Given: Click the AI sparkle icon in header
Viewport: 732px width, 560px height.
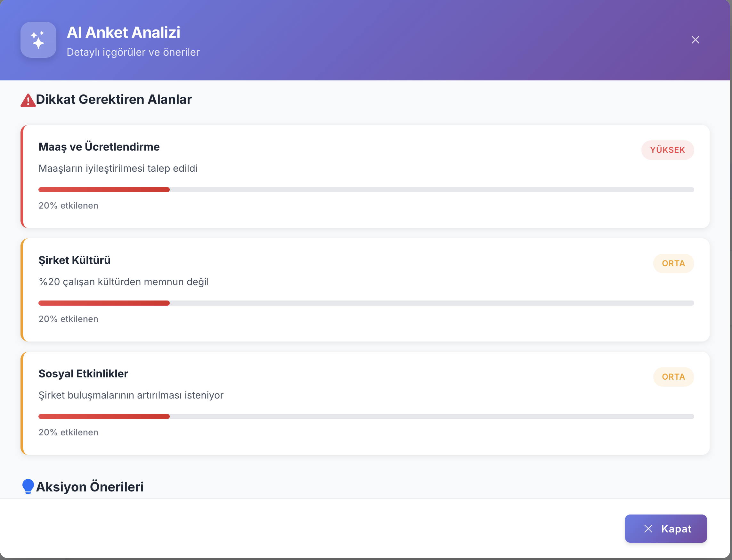Looking at the screenshot, I should [38, 40].
